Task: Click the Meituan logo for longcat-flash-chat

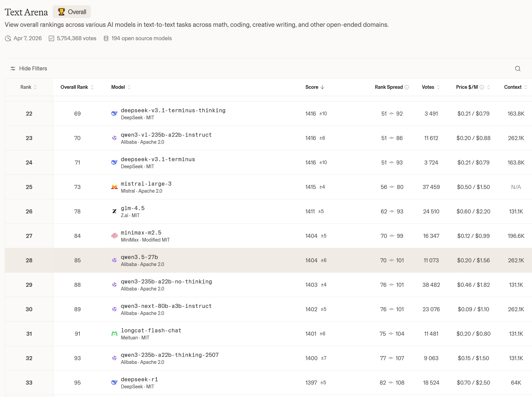Action: pos(114,334)
